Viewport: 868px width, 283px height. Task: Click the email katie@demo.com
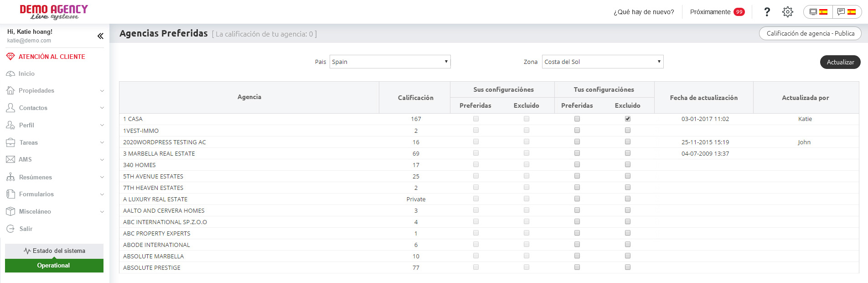29,41
